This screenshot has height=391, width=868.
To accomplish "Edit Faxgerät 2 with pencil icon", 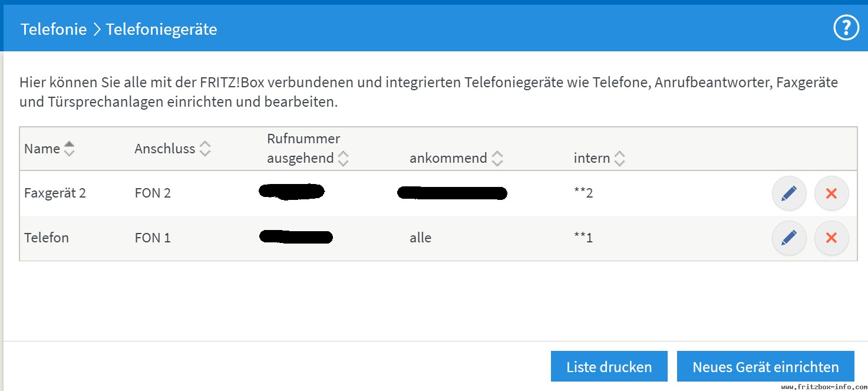I will click(x=789, y=193).
